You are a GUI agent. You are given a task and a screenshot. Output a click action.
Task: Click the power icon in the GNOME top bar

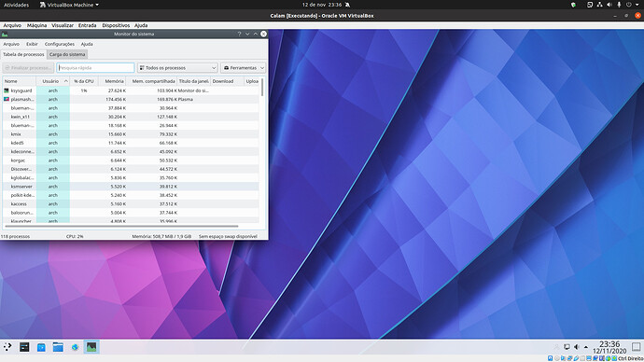(x=629, y=5)
